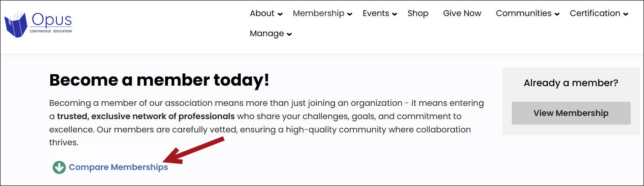The width and height of the screenshot is (644, 186).
Task: Expand the Certification dropdown arrow
Action: 626,15
